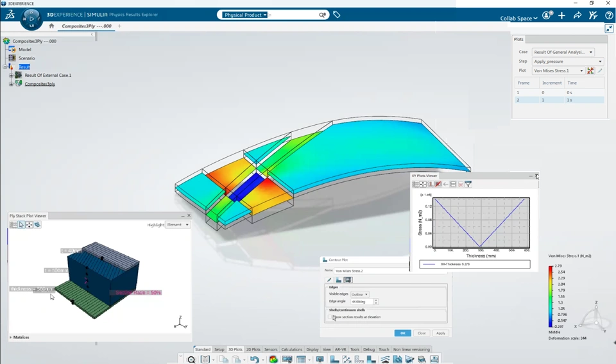Click the fit-all icon in Ply Stack Plot Viewer
The height and width of the screenshot is (364, 616).
coord(29,225)
